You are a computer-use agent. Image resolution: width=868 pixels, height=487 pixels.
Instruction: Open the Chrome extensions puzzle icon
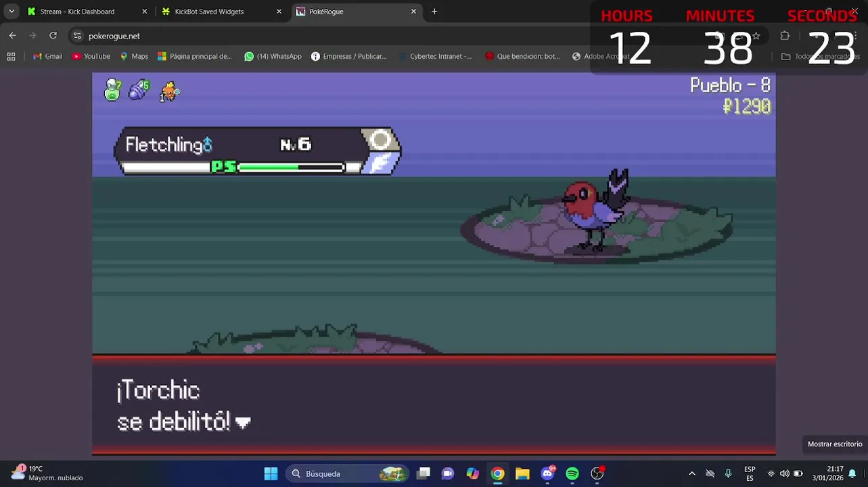(785, 36)
